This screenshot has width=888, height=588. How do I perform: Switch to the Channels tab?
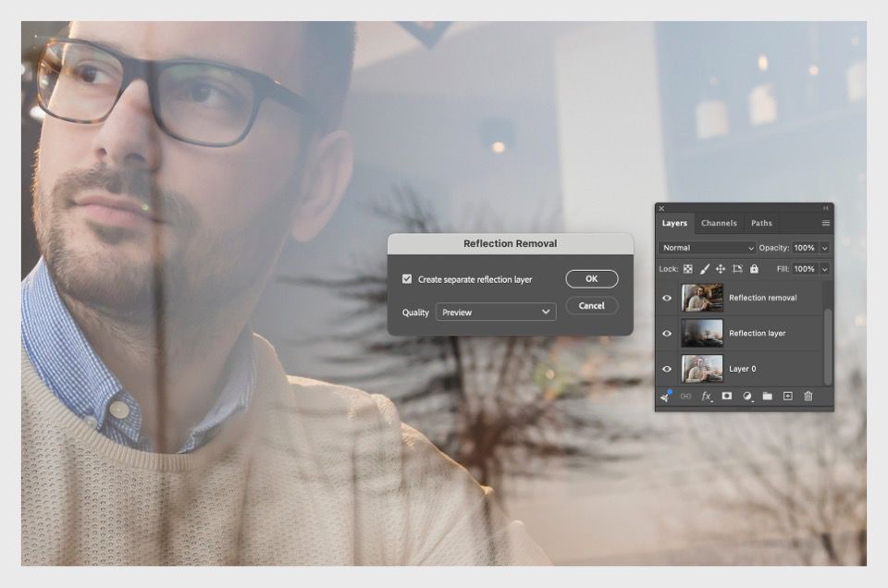[x=719, y=223]
